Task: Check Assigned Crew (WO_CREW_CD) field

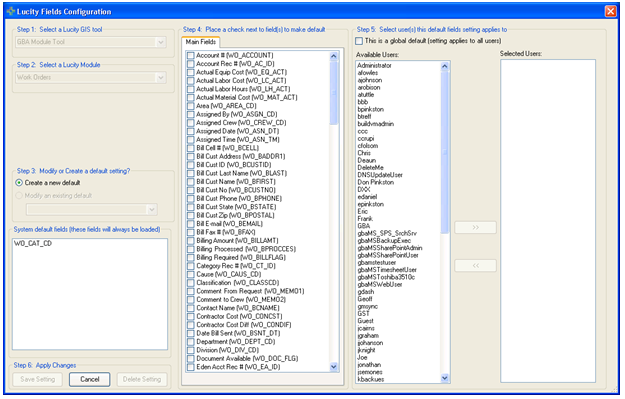Action: pos(191,123)
